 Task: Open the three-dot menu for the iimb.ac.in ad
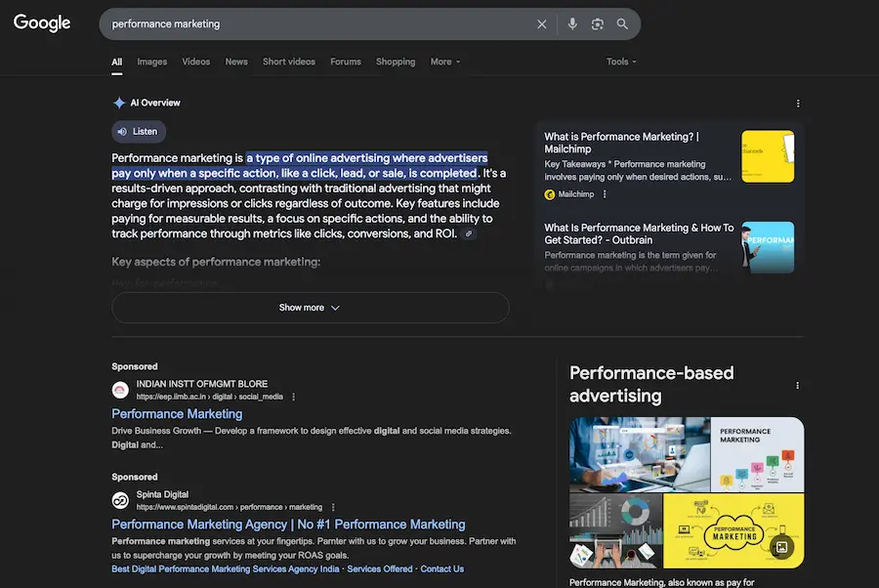(293, 397)
